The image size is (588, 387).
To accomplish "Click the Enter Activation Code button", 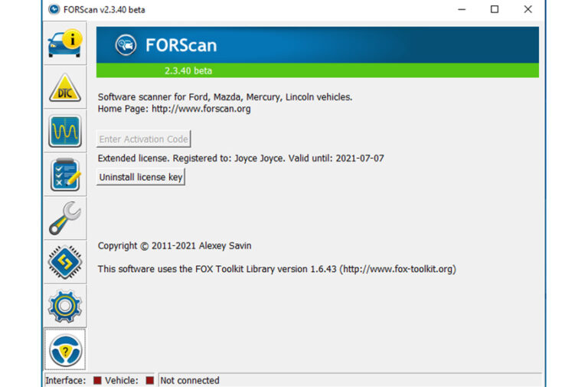I will [x=143, y=139].
